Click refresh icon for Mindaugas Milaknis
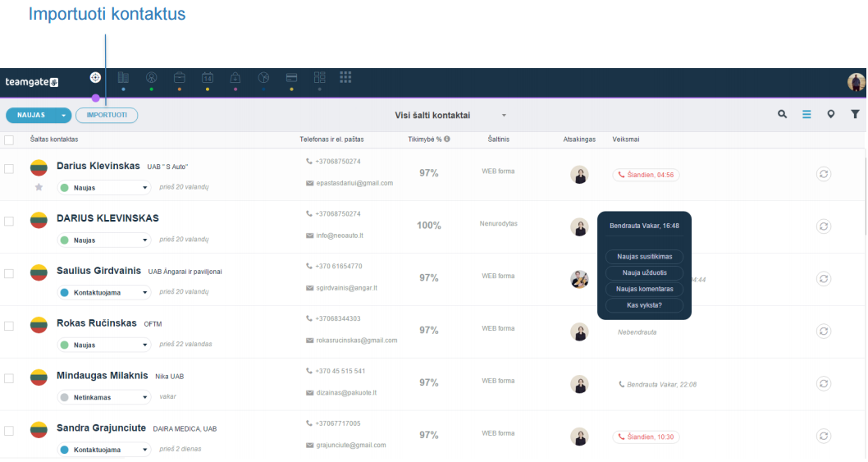This screenshot has width=868, height=462. [x=824, y=383]
